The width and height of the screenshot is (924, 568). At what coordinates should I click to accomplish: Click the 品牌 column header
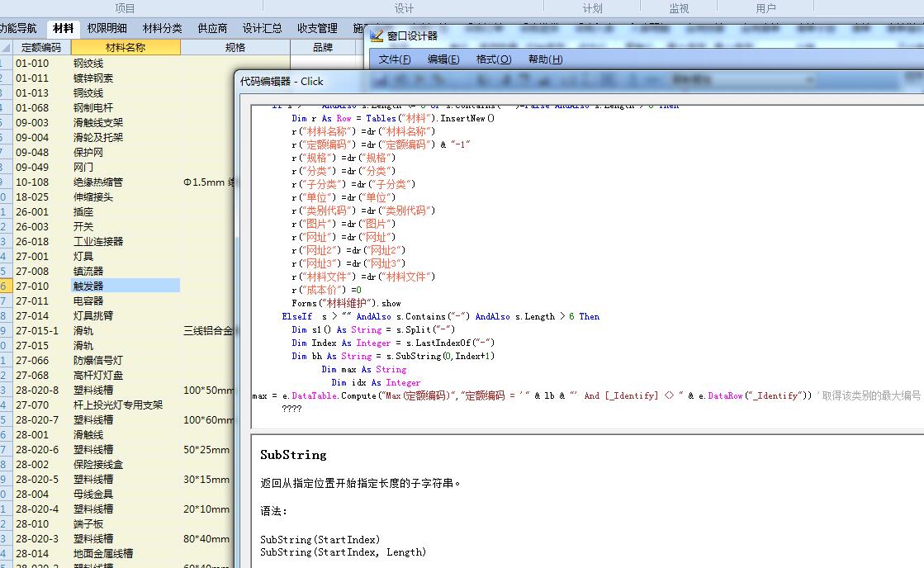pyautogui.click(x=323, y=48)
